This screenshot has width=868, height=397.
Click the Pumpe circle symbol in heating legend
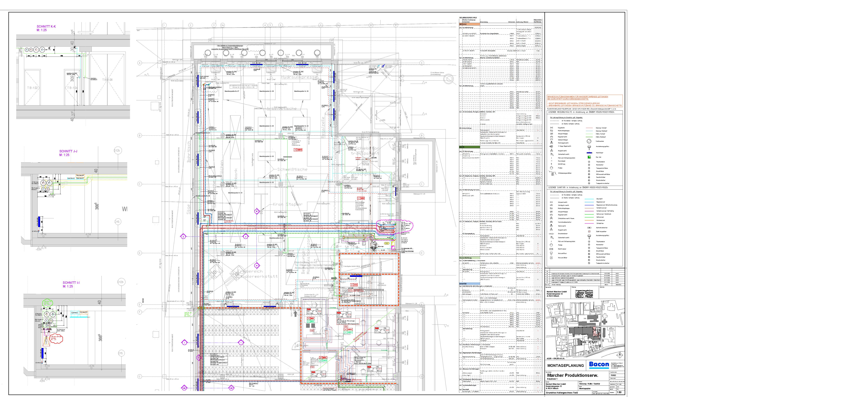click(x=552, y=168)
